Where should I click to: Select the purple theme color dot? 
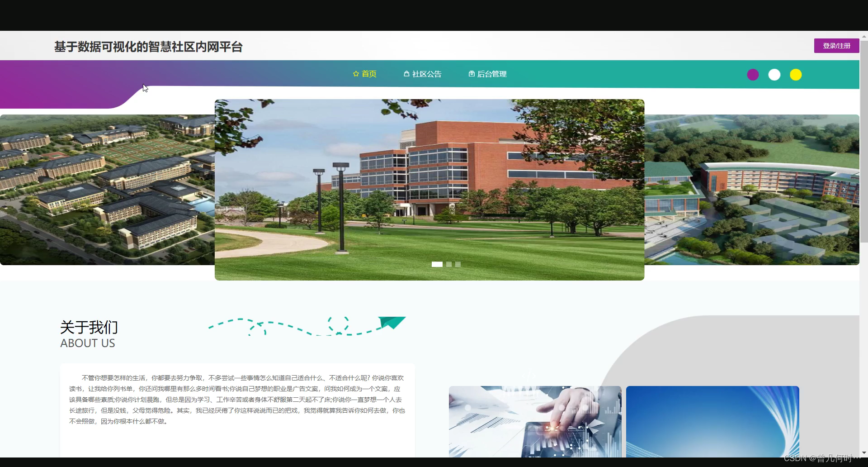coord(753,75)
